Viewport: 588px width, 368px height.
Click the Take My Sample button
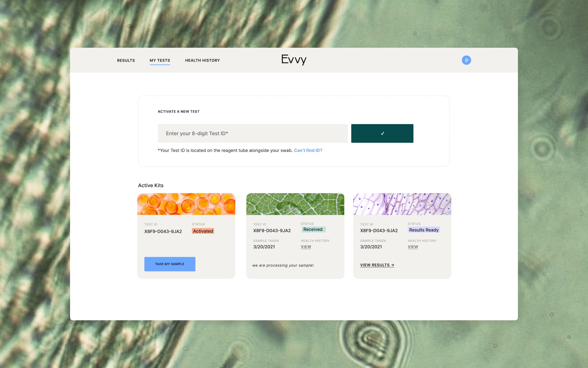click(170, 264)
